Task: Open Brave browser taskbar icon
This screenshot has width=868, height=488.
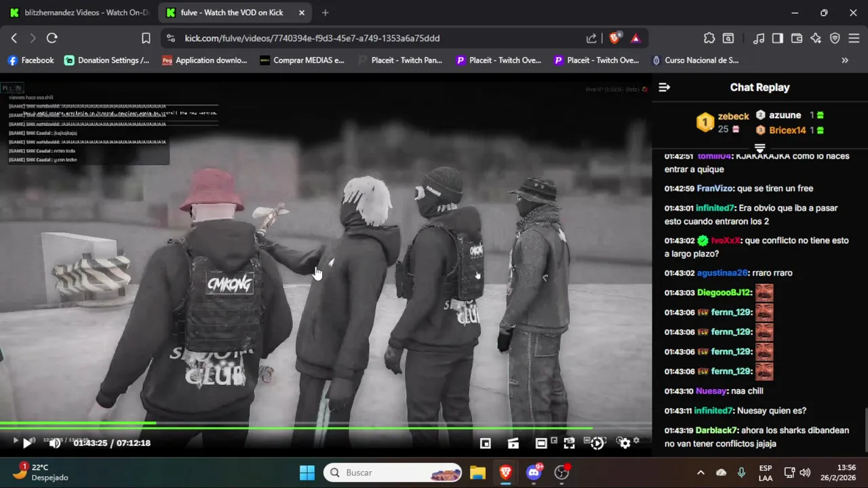Action: tap(505, 472)
